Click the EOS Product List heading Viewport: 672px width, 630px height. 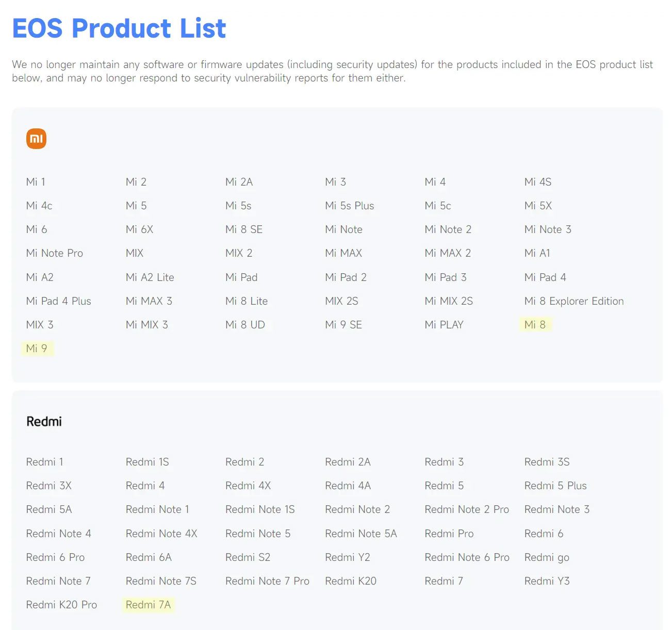[x=119, y=28]
